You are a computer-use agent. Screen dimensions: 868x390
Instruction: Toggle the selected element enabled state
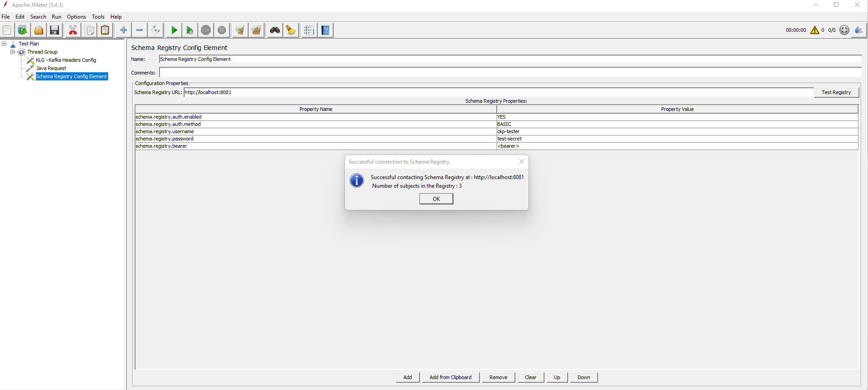click(156, 30)
